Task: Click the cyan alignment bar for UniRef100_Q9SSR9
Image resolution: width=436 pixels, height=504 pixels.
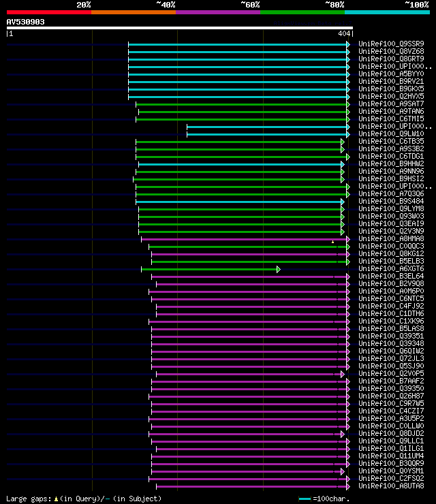Action: pos(237,44)
